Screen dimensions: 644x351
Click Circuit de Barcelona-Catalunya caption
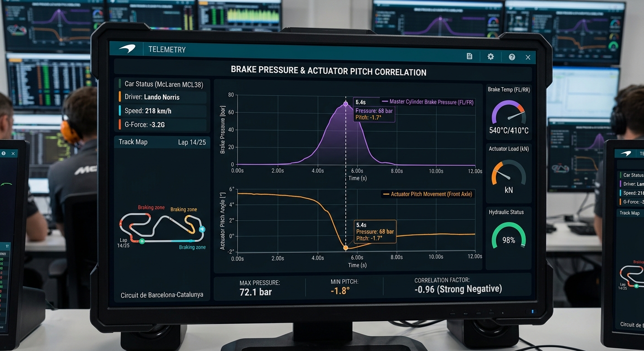tap(162, 295)
